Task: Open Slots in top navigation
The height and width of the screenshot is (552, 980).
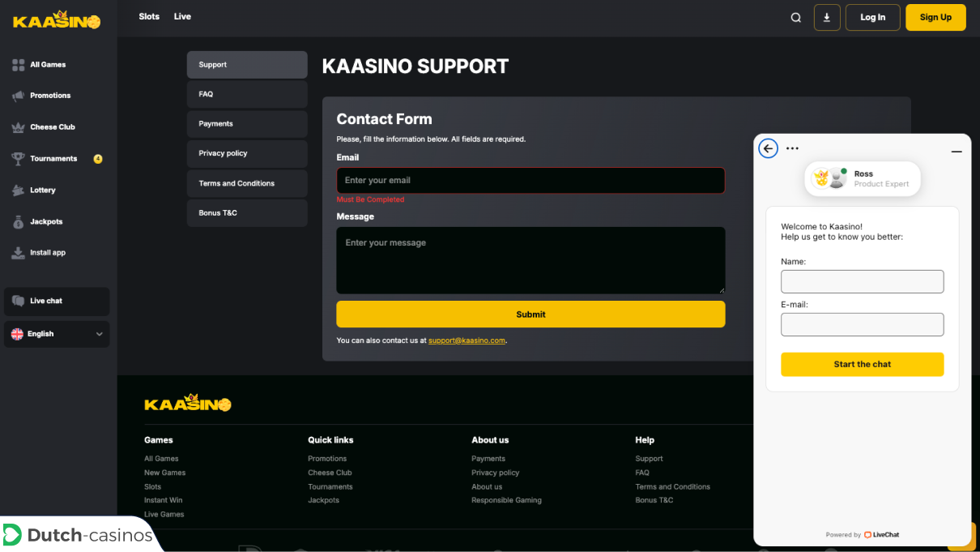Action: [x=149, y=16]
